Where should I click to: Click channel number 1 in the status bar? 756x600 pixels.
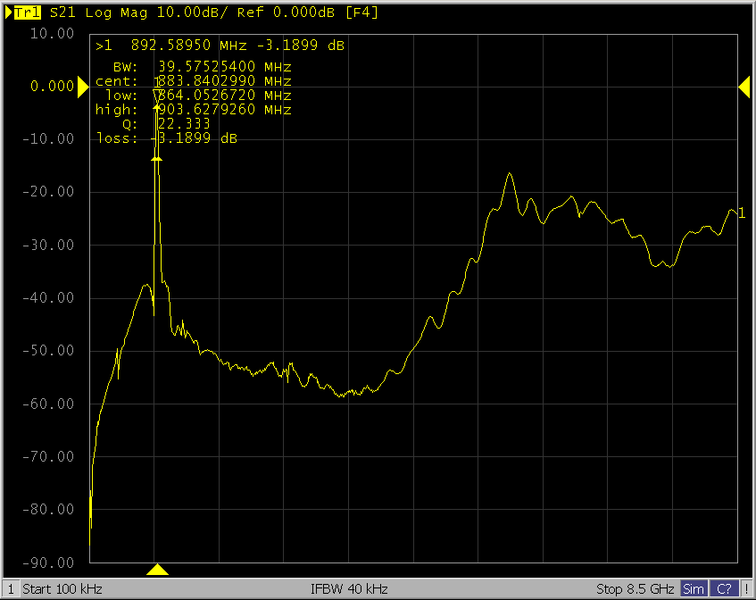pyautogui.click(x=10, y=589)
